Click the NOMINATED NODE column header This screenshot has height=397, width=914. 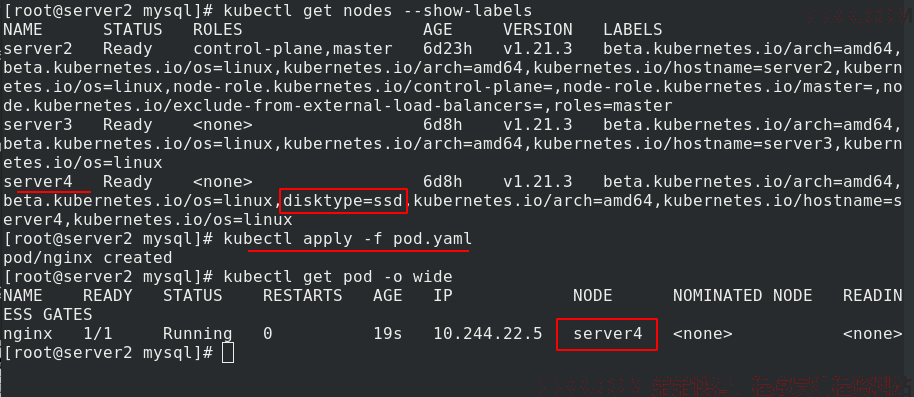click(743, 296)
